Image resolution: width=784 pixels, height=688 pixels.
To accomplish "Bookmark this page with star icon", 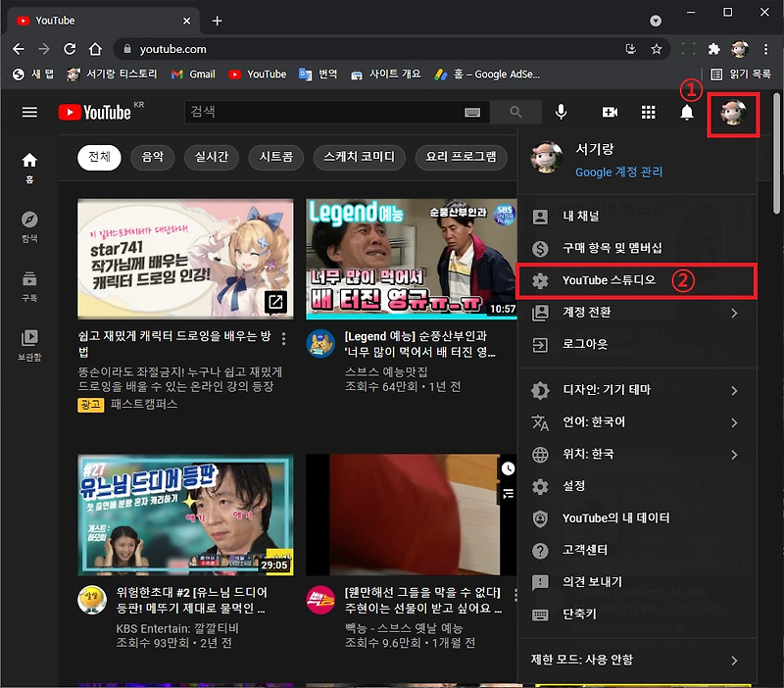I will tap(656, 49).
